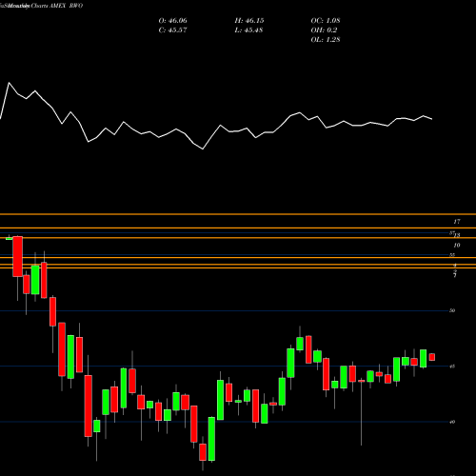Click the 17 level label on right
476x476 pixels.
tap(457, 222)
